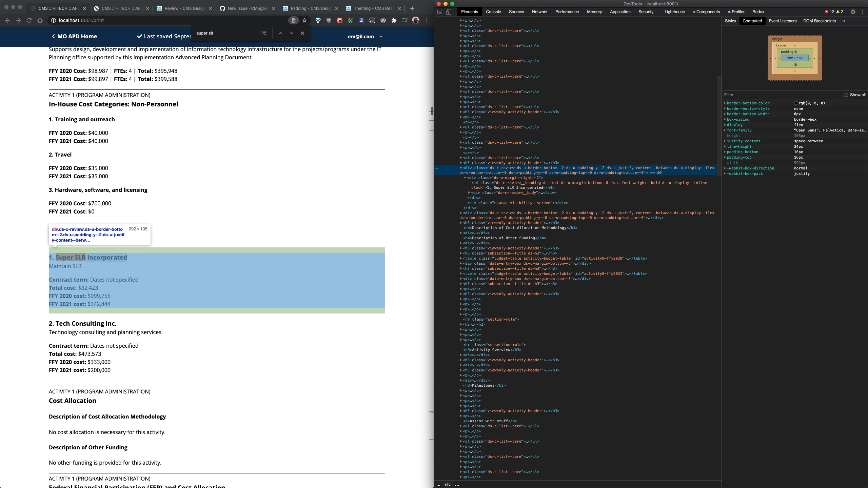The height and width of the screenshot is (488, 868).
Task: Open the em@il.com account dropdown
Action: [364, 37]
